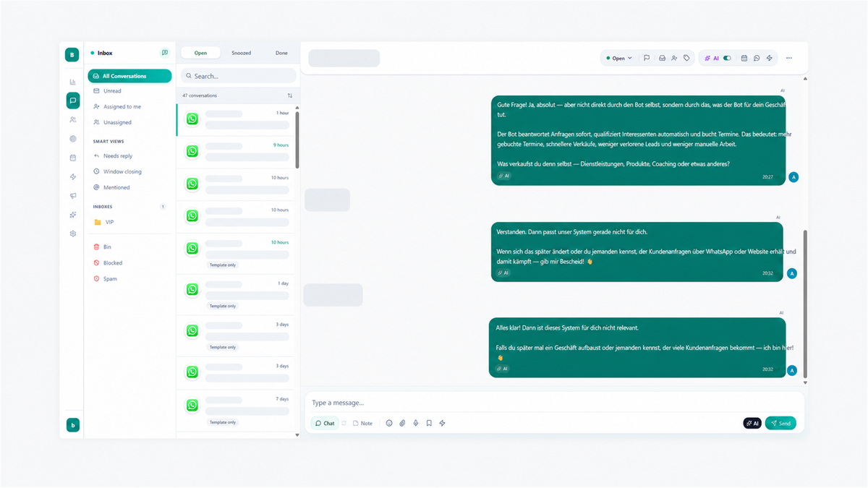868x488 pixels.
Task: Open the contacts people icon in left rail
Action: click(x=72, y=120)
